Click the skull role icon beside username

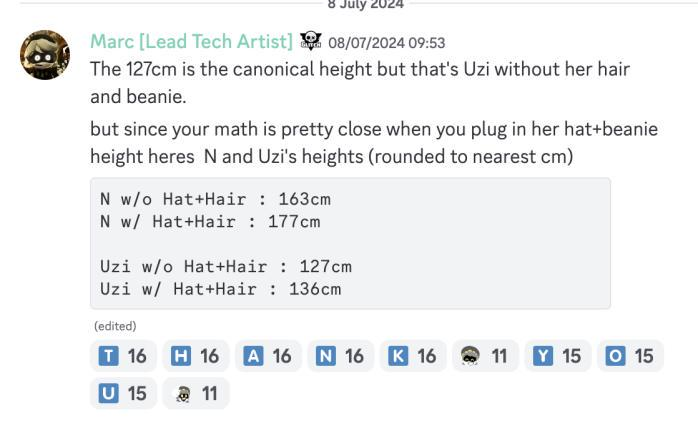click(x=310, y=42)
